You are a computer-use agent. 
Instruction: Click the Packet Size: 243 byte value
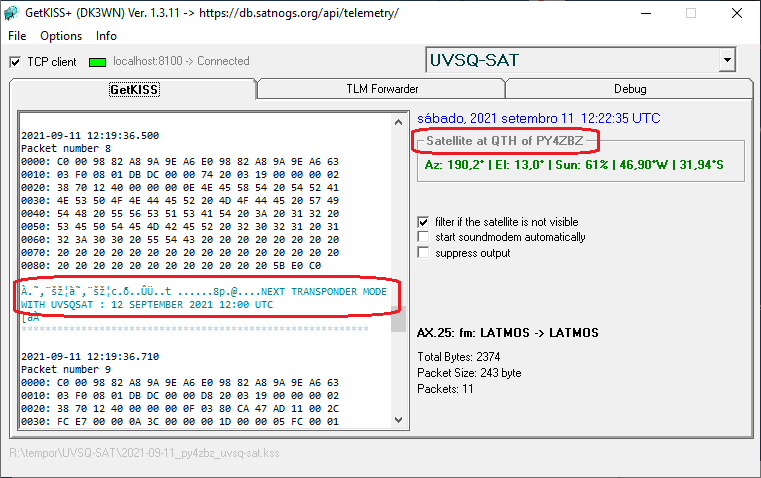[x=469, y=373]
